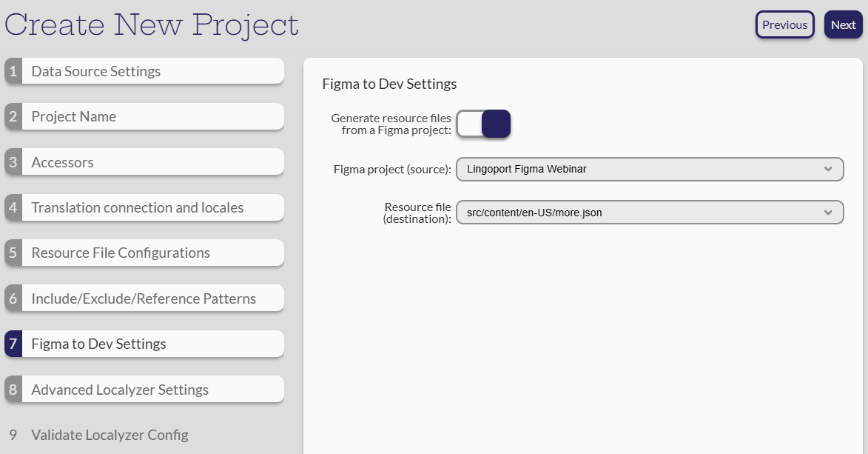This screenshot has width=868, height=454.
Task: Click step number 6 badge
Action: 13,299
